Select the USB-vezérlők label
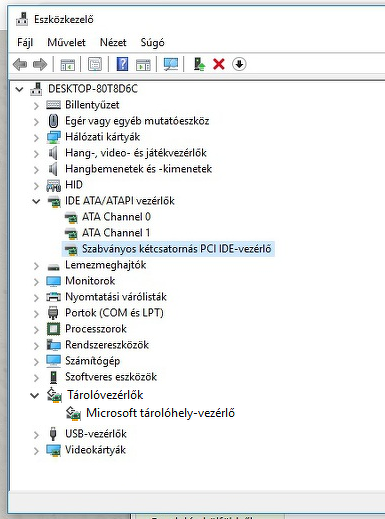The height and width of the screenshot is (519, 385). pos(96,434)
